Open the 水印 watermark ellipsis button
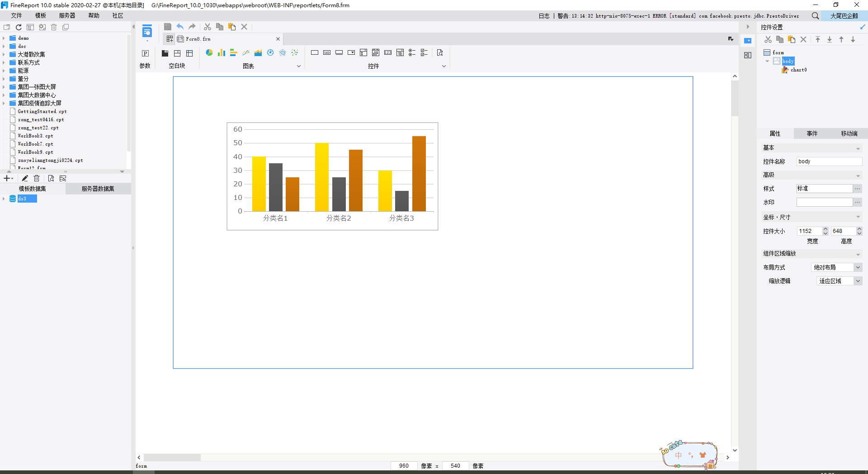 coord(858,202)
